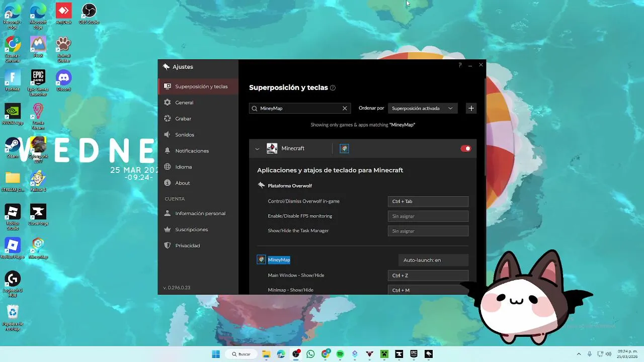Open the OBS Studio desktop icon

pos(89,14)
